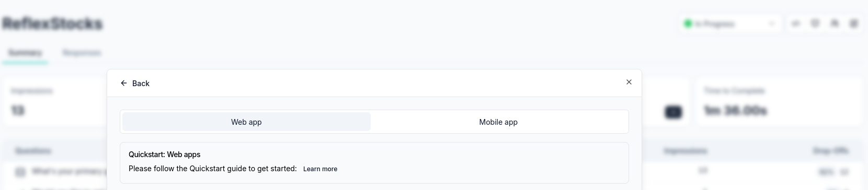Image resolution: width=868 pixels, height=190 pixels.
Task: Click the code brackets icon beside status dropdown
Action: point(796,23)
